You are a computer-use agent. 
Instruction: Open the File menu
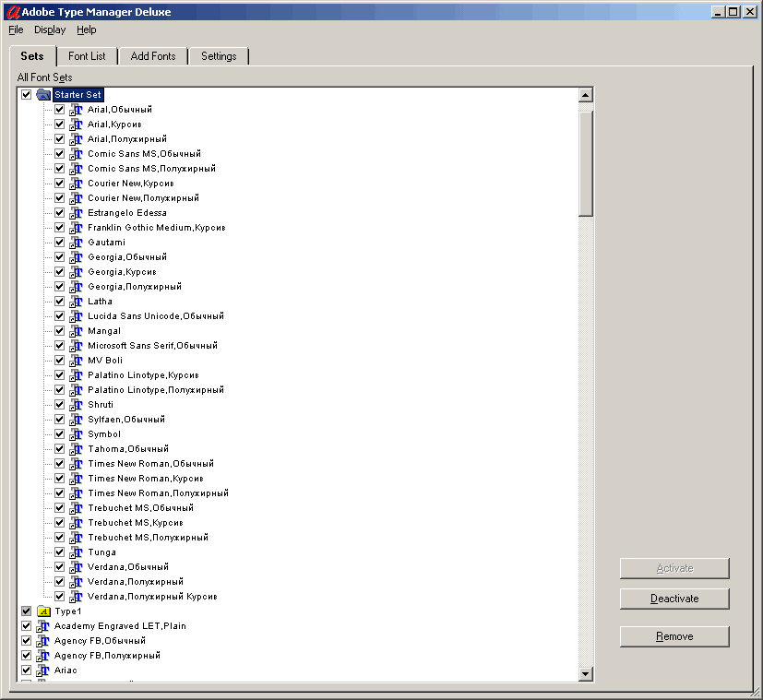16,30
